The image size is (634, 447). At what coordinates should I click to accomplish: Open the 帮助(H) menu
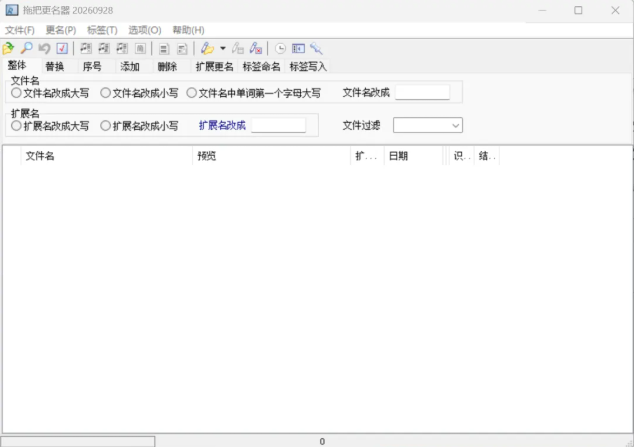pos(188,30)
